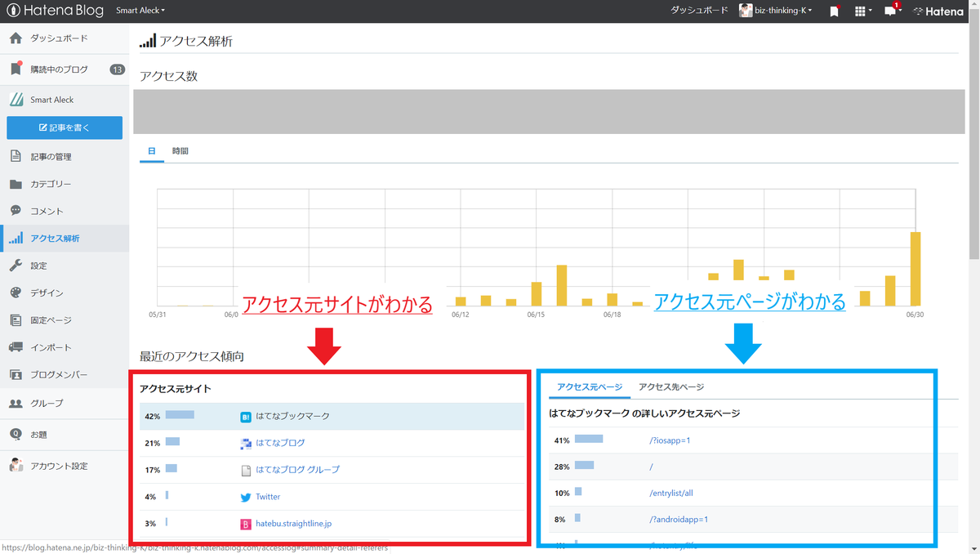Click the アクセス解析 page heading
Image resolution: width=980 pixels, height=554 pixels.
click(186, 41)
